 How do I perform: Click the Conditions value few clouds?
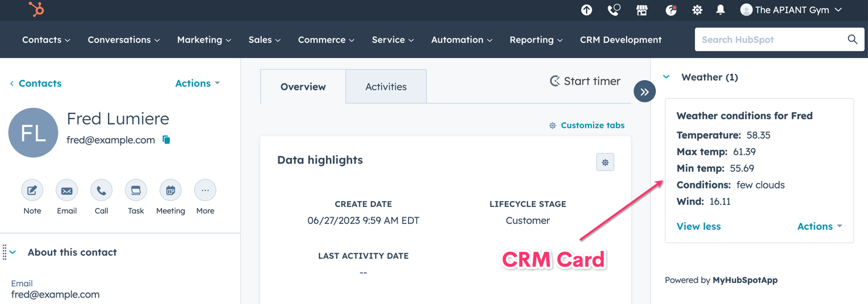point(761,185)
